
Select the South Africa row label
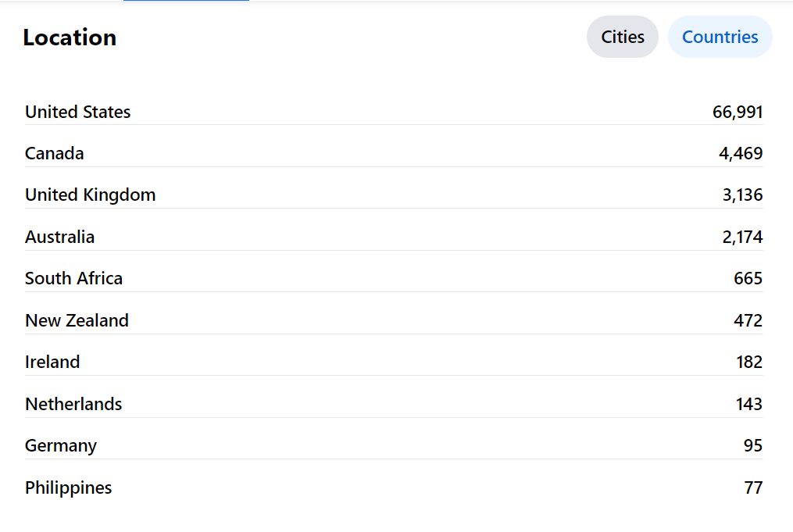click(73, 278)
